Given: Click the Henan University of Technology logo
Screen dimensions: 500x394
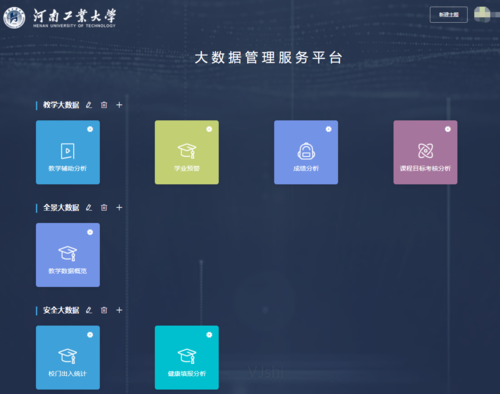Looking at the screenshot, I should pyautogui.click(x=59, y=17).
